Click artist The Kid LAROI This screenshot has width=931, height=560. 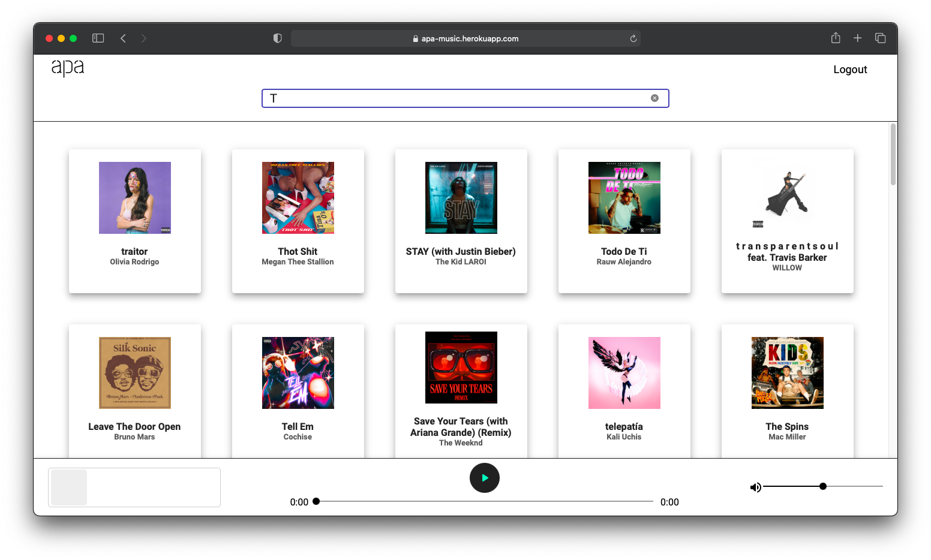461,262
